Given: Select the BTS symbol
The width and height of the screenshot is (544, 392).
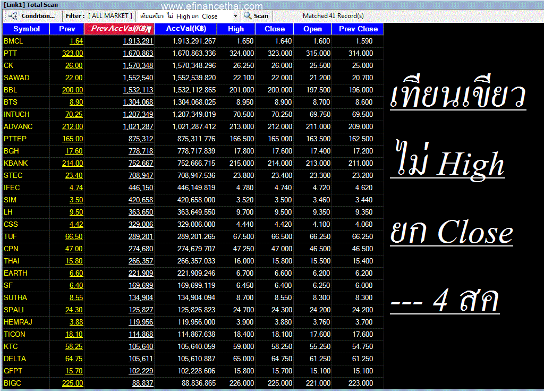Looking at the screenshot, I should click(x=11, y=102).
